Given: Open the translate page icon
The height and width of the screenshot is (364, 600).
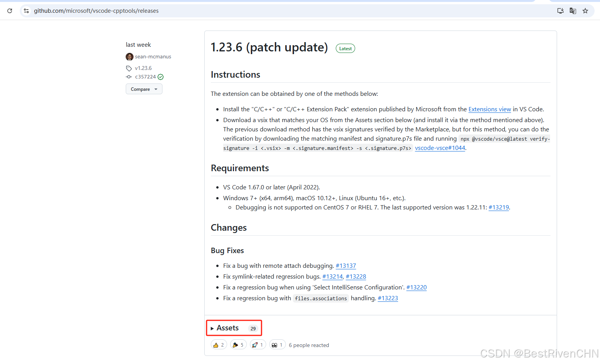Looking at the screenshot, I should point(573,11).
